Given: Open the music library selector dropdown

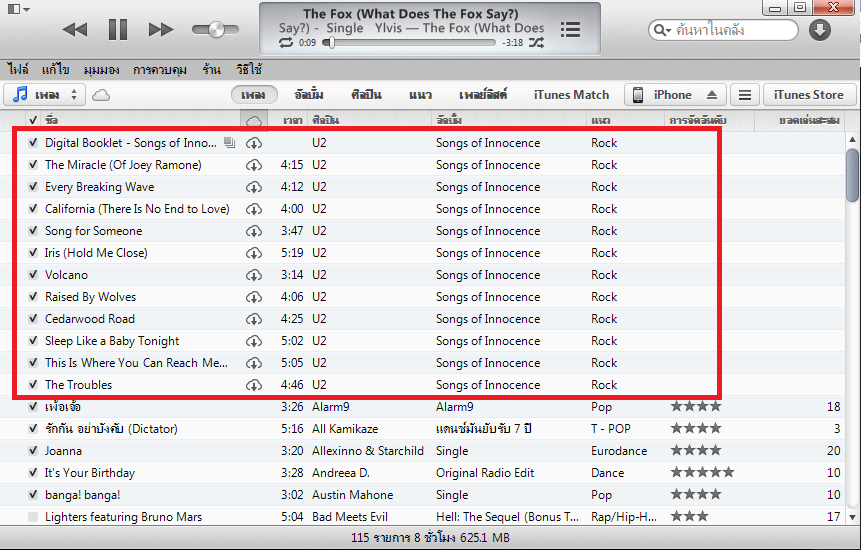Looking at the screenshot, I should point(45,95).
